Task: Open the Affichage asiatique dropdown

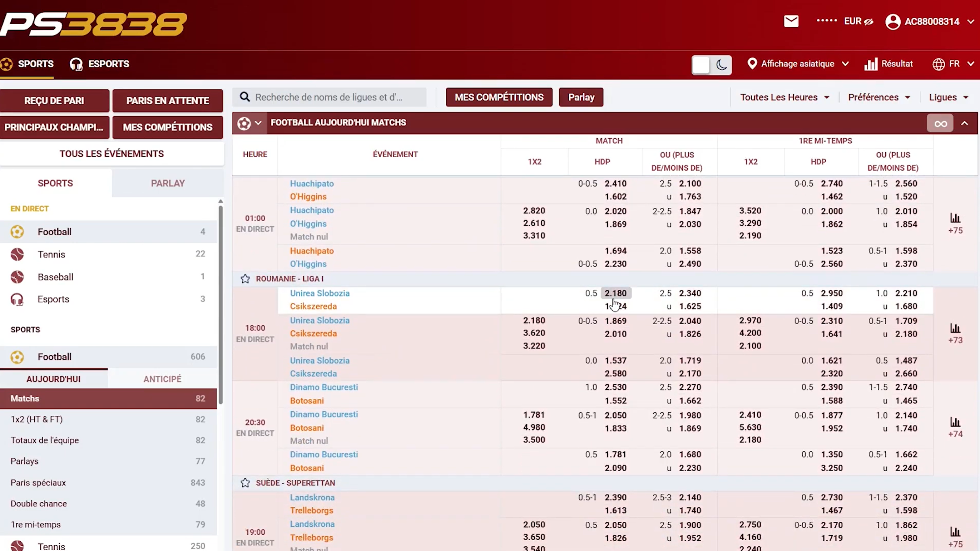Action: pyautogui.click(x=798, y=64)
